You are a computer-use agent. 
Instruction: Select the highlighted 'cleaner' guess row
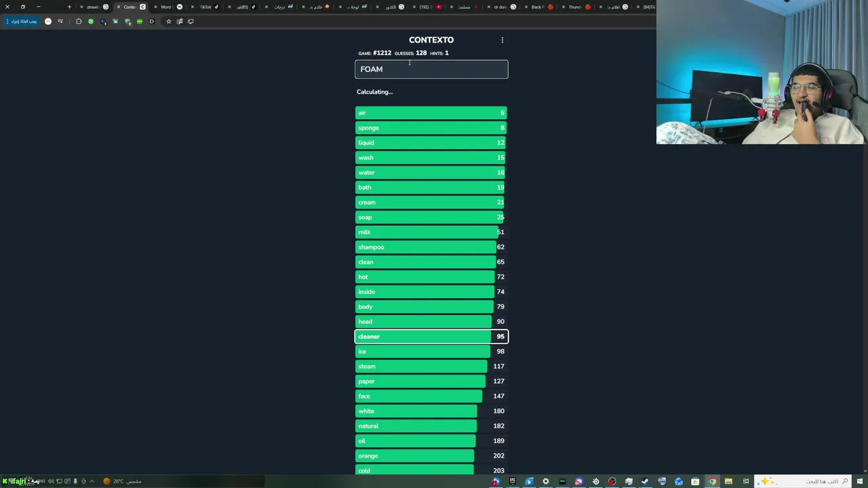(431, 336)
